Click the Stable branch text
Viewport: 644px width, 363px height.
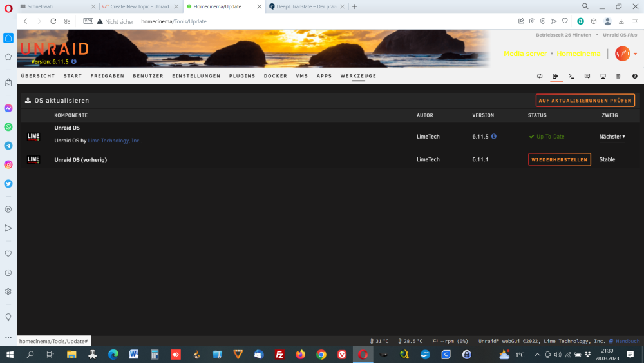click(x=607, y=159)
